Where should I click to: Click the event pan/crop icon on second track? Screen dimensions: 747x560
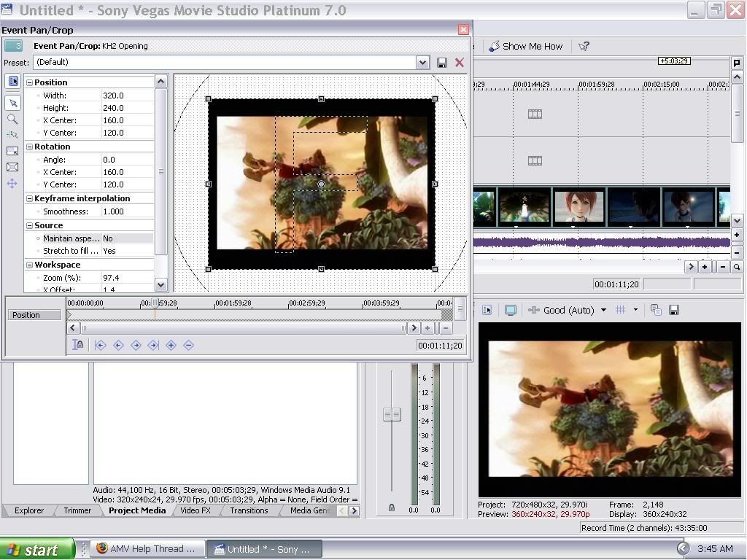click(535, 160)
